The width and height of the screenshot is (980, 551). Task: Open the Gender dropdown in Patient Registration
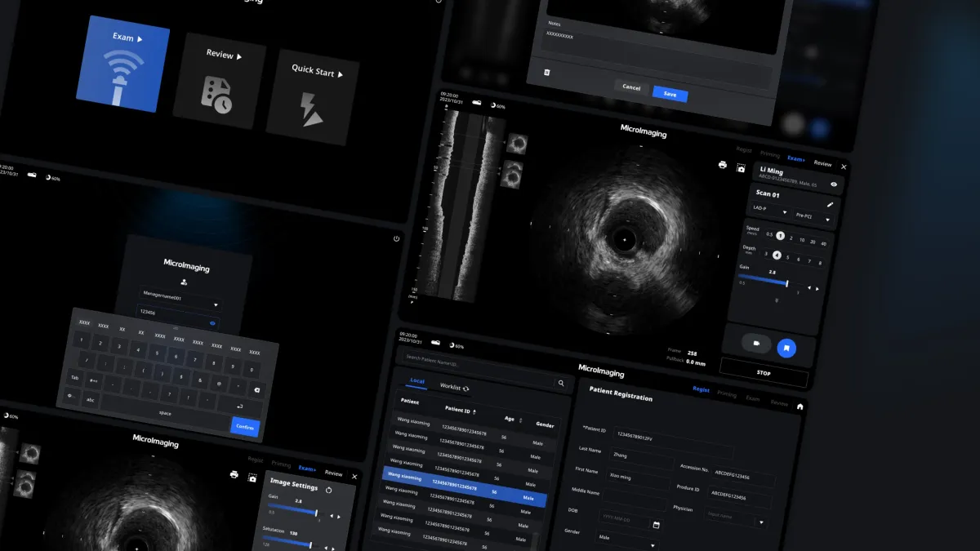[628, 540]
